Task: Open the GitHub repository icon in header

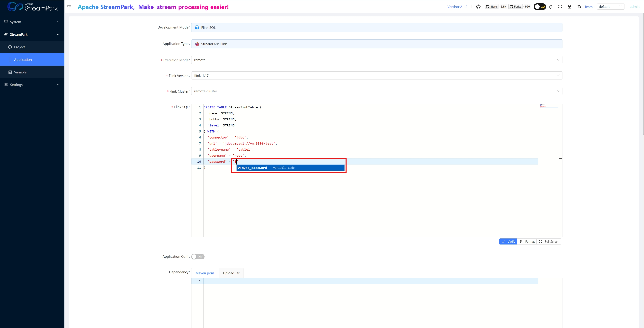Action: pyautogui.click(x=478, y=7)
